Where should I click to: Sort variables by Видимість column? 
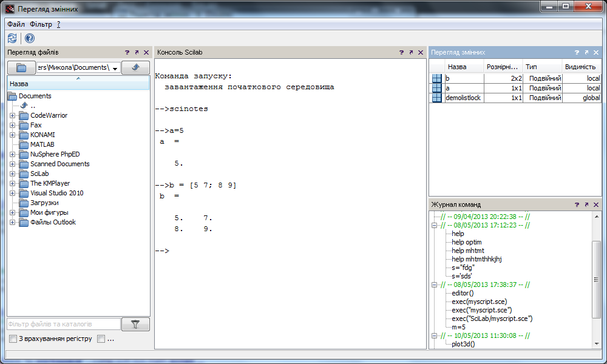(582, 67)
